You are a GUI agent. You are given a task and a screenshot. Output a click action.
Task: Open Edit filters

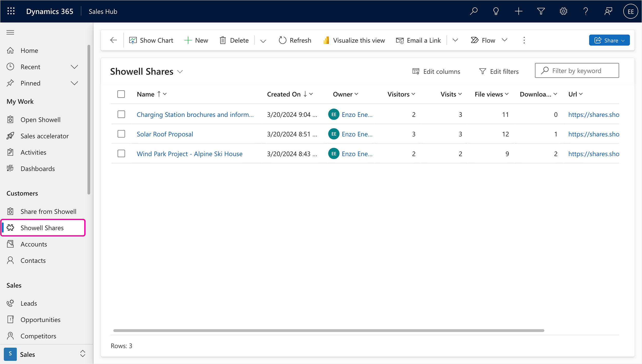[x=499, y=71]
